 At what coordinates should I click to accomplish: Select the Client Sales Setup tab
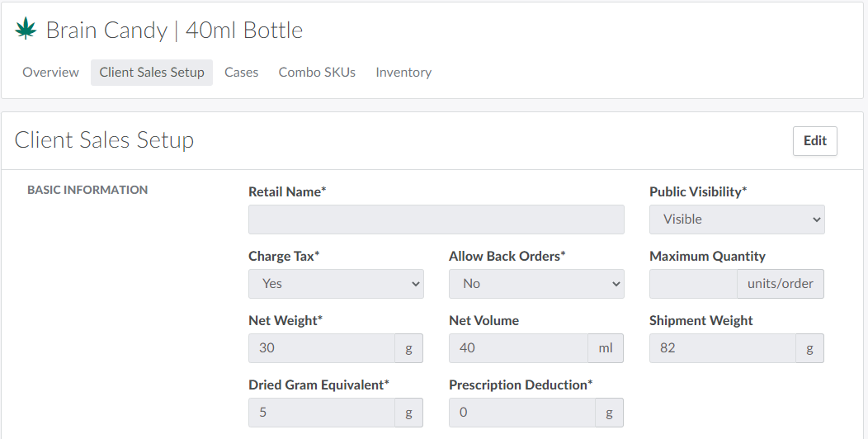[x=152, y=73]
